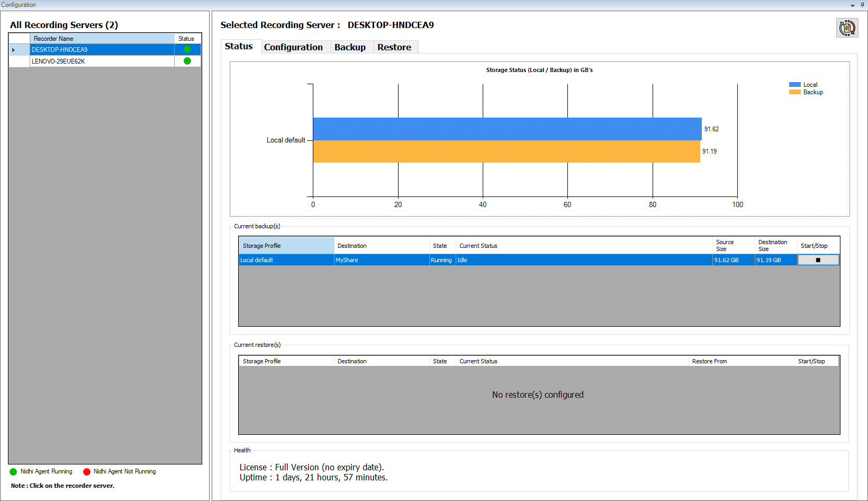Click the sync/refresh icon at top right
This screenshot has width=868, height=501.
(847, 28)
